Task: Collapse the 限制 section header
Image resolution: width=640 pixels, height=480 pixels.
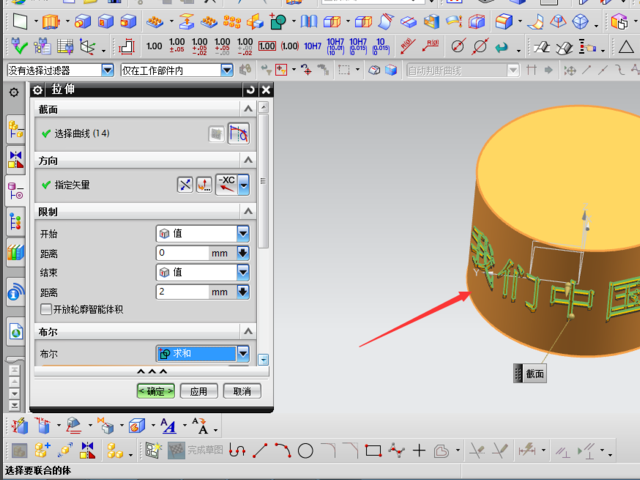Action: tap(247, 212)
